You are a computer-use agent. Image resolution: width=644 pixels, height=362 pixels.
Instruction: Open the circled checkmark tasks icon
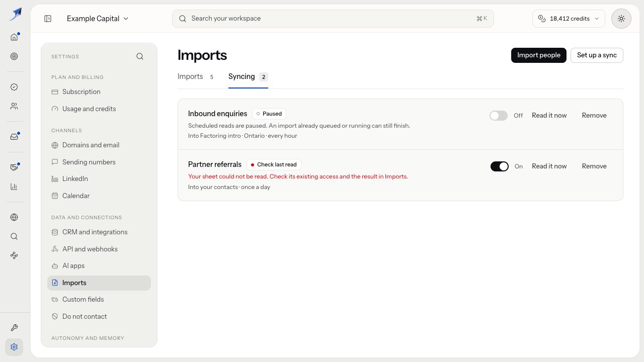(14, 87)
